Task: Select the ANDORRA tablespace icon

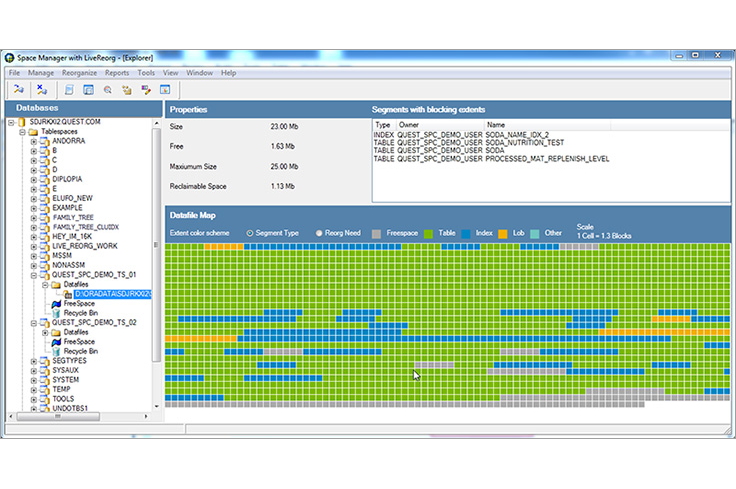Action: point(45,141)
